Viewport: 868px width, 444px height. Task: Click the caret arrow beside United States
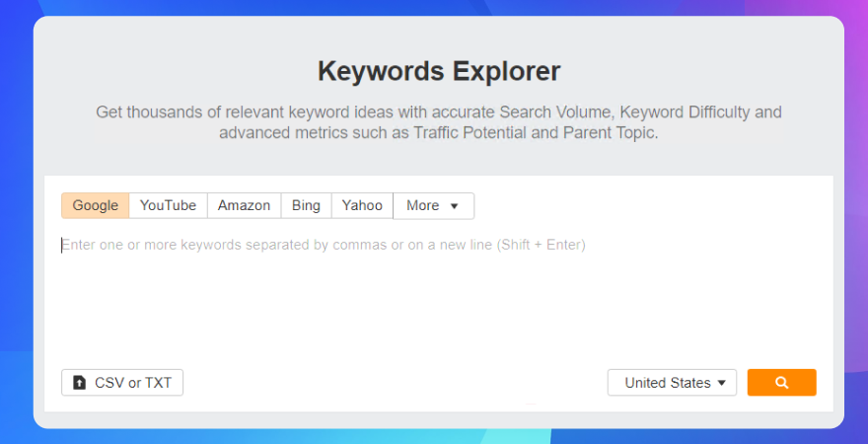click(x=721, y=383)
